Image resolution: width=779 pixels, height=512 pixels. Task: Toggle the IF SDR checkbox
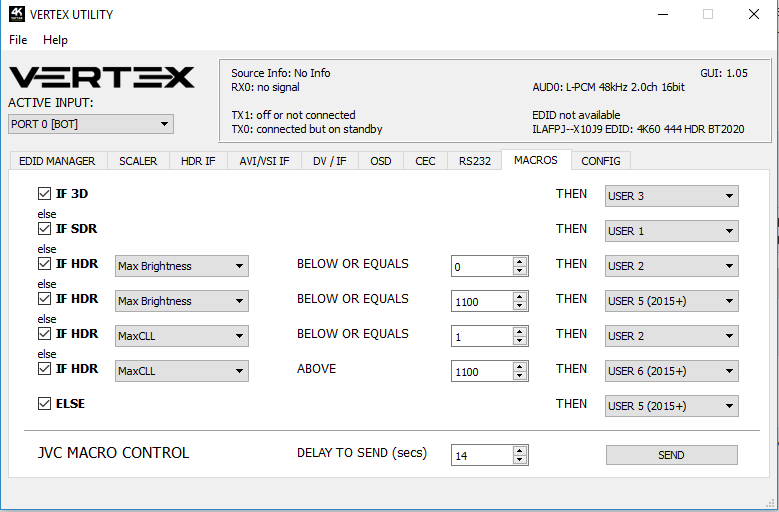click(44, 228)
